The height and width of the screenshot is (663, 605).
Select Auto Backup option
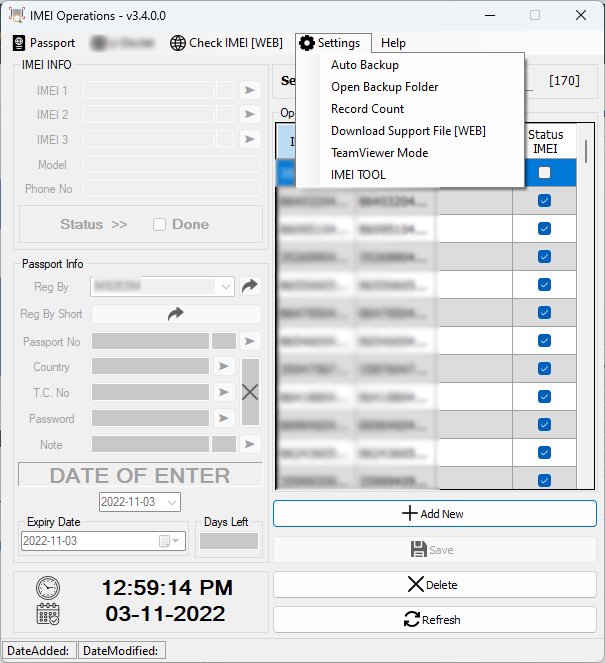point(364,65)
